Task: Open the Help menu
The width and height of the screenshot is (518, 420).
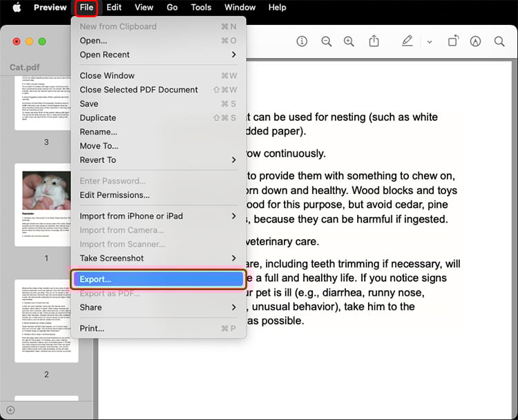Action: click(x=277, y=8)
